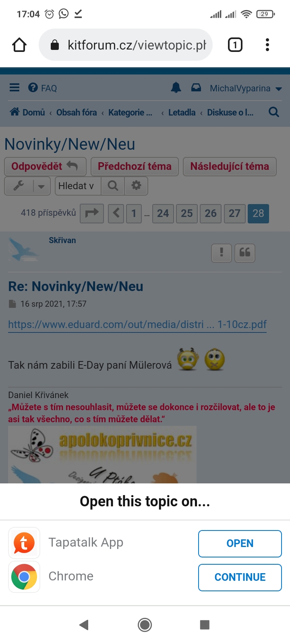The height and width of the screenshot is (644, 290).
Task: Tap CONTINUE for Chrome
Action: coord(240,577)
